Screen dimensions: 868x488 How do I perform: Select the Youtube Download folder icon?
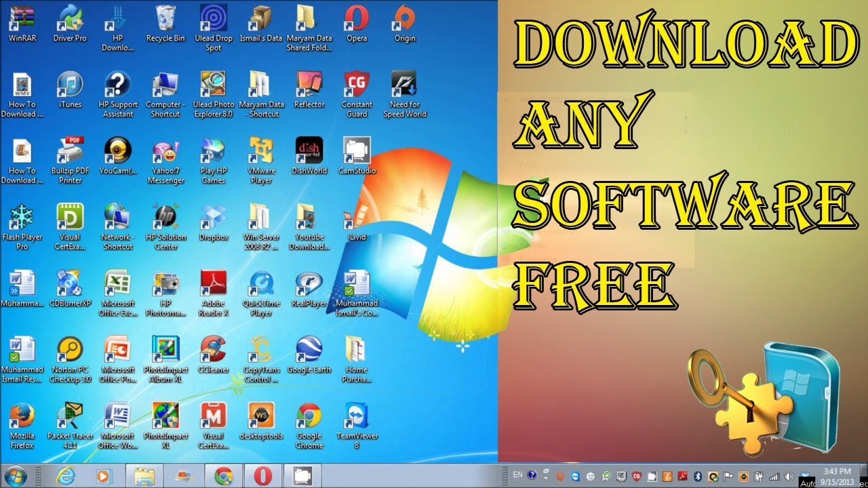309,228
